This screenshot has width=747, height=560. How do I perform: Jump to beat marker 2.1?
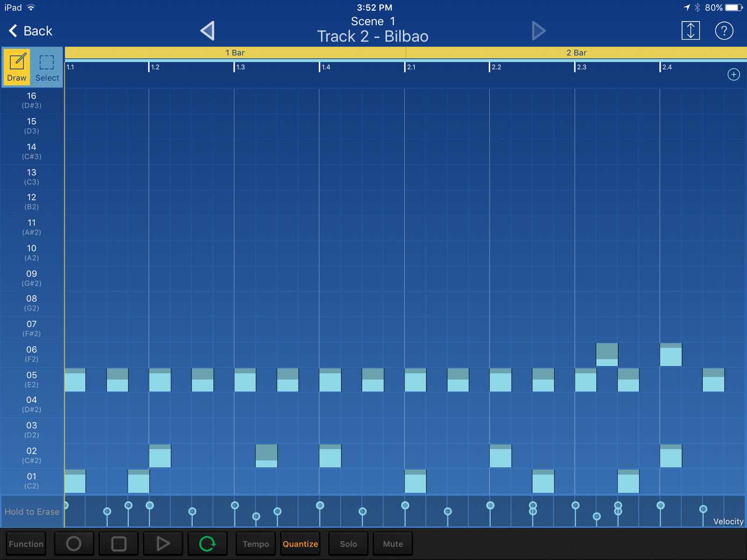[x=410, y=67]
